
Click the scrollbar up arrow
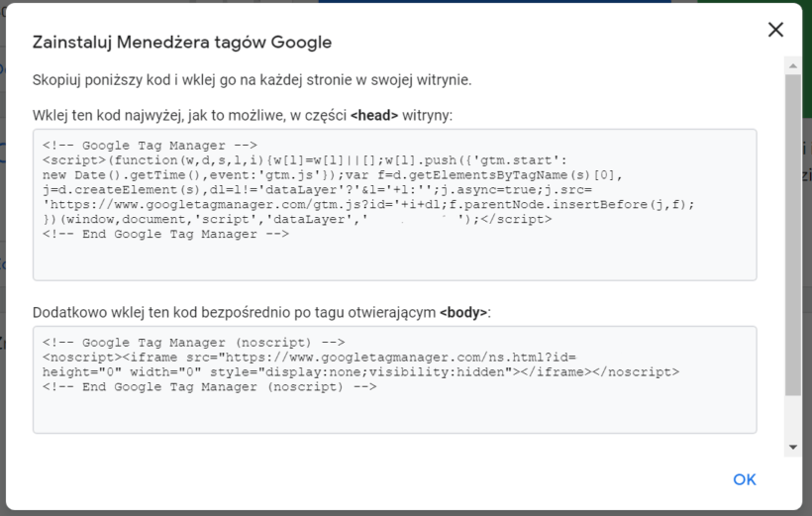pyautogui.click(x=792, y=65)
